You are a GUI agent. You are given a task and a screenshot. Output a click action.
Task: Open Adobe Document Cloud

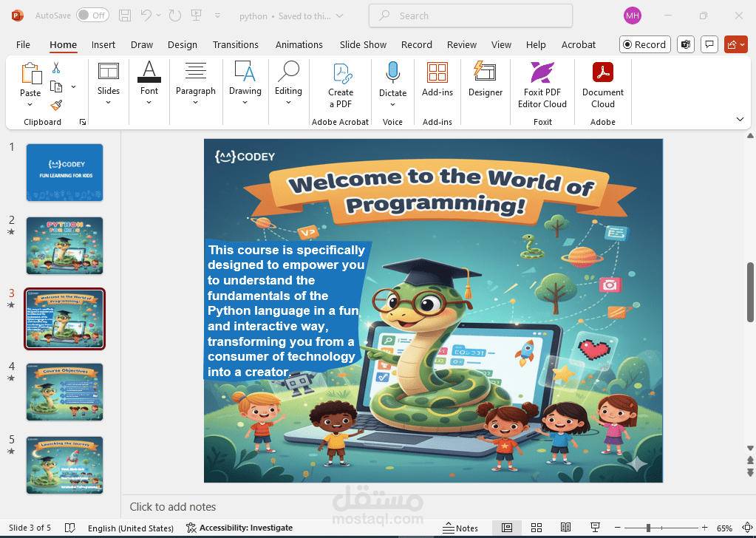(603, 85)
